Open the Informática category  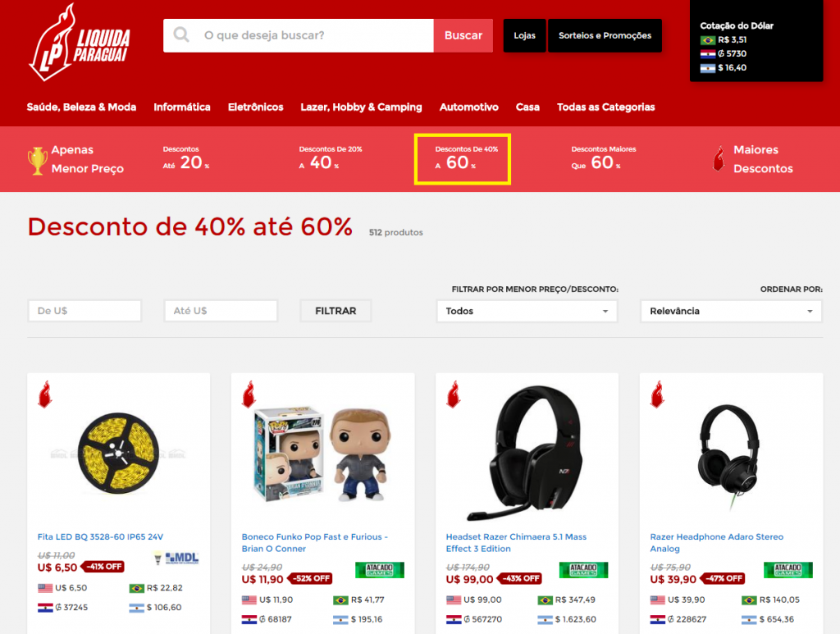182,107
